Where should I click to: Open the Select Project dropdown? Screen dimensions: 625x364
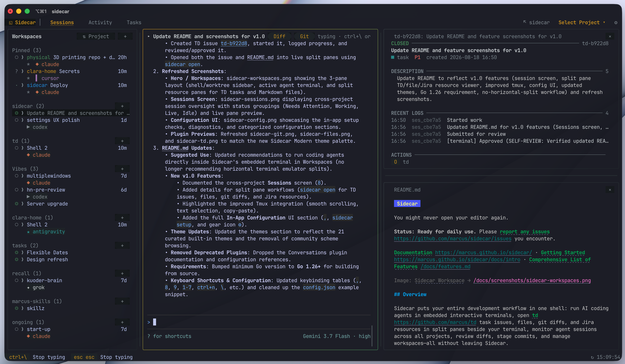(x=582, y=23)
